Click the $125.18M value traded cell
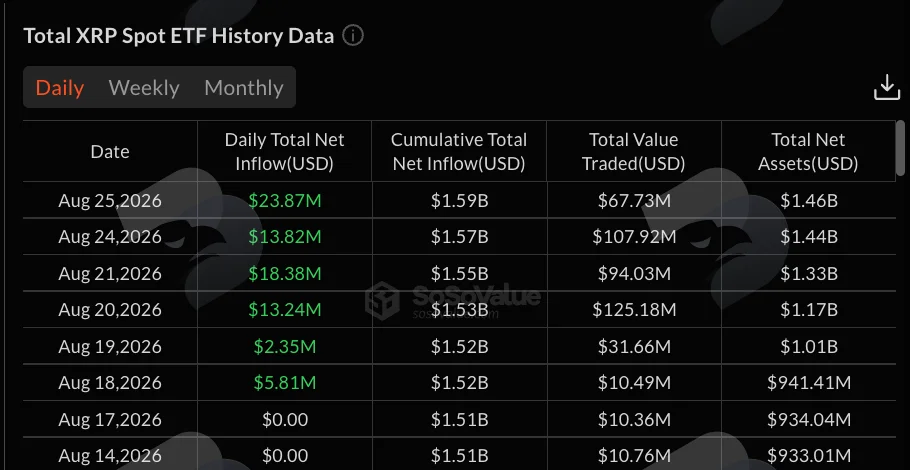Image resolution: width=910 pixels, height=470 pixels. (634, 310)
